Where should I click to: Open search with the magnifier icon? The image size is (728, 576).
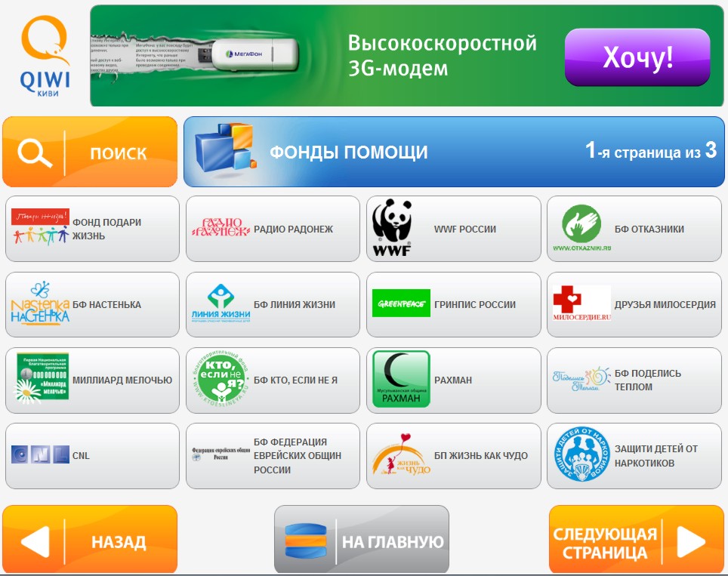tap(34, 152)
